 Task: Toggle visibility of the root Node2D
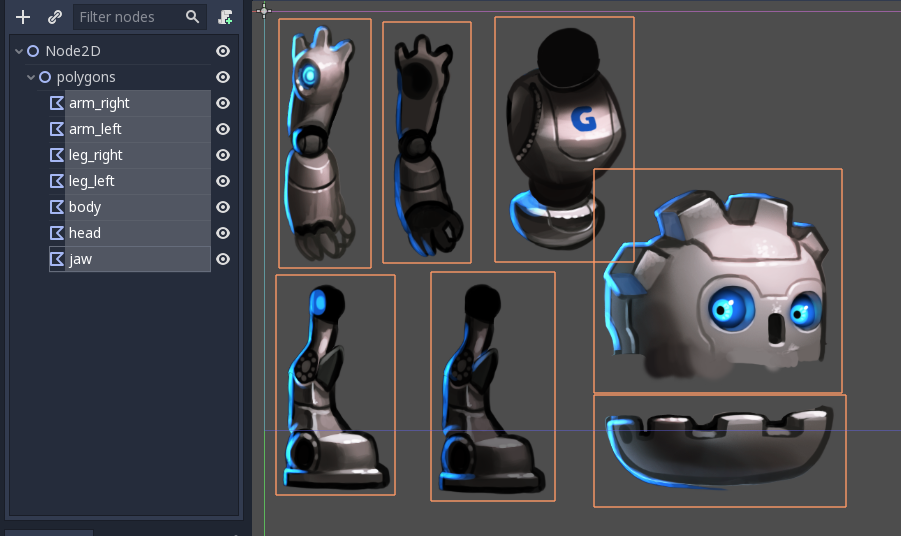pyautogui.click(x=223, y=51)
